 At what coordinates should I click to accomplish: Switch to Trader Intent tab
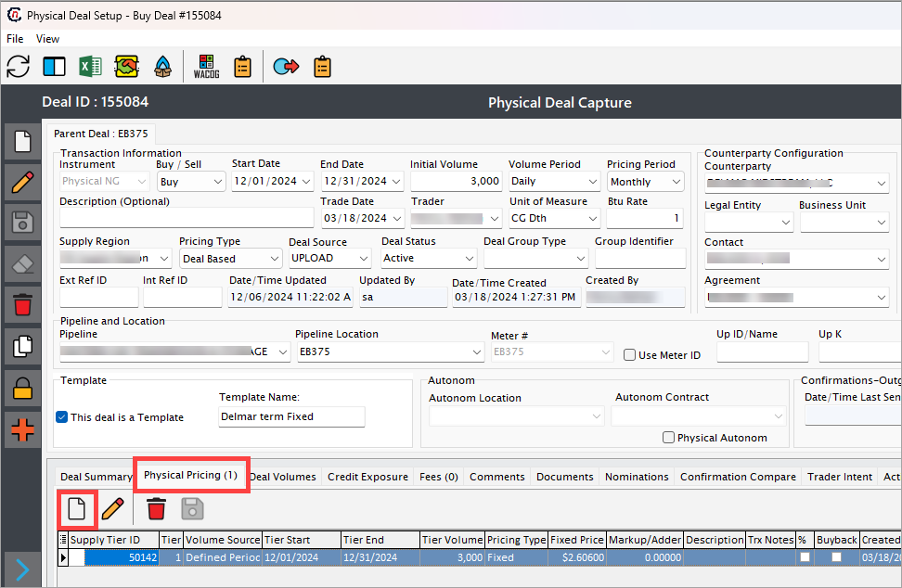point(840,477)
